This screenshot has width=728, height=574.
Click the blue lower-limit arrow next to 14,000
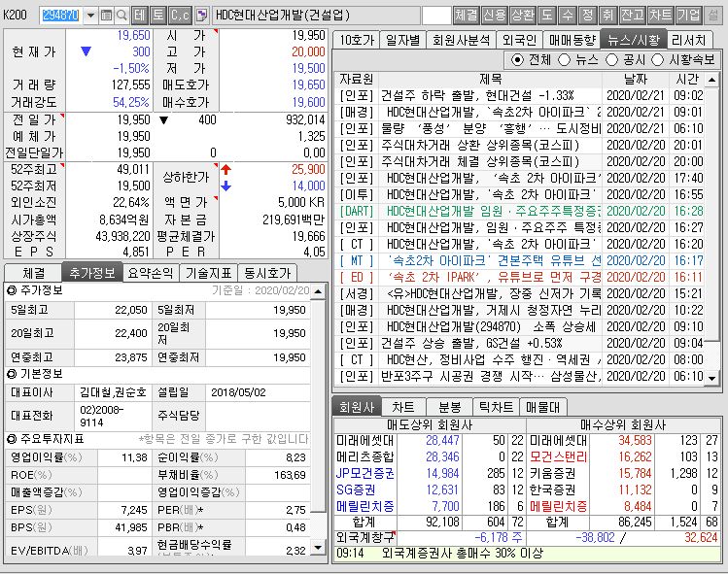[226, 186]
